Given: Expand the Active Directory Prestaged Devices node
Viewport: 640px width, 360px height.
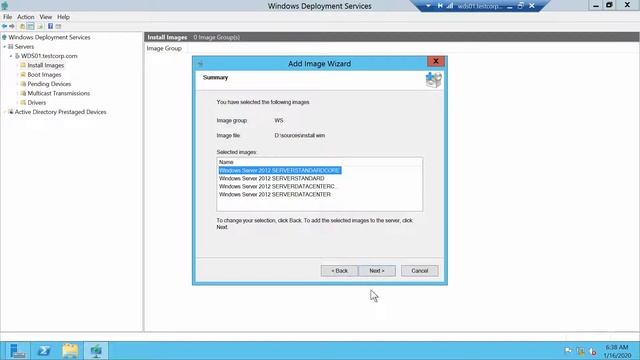Looking at the screenshot, I should [x=5, y=112].
